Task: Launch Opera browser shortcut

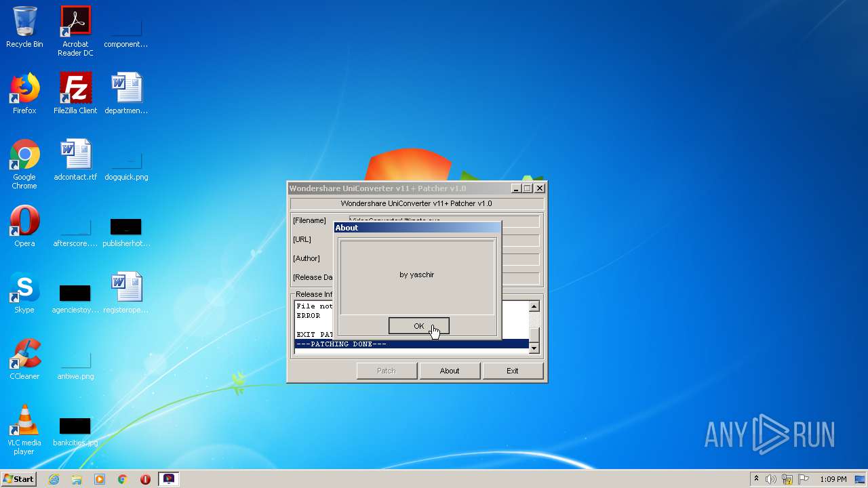Action: [24, 226]
